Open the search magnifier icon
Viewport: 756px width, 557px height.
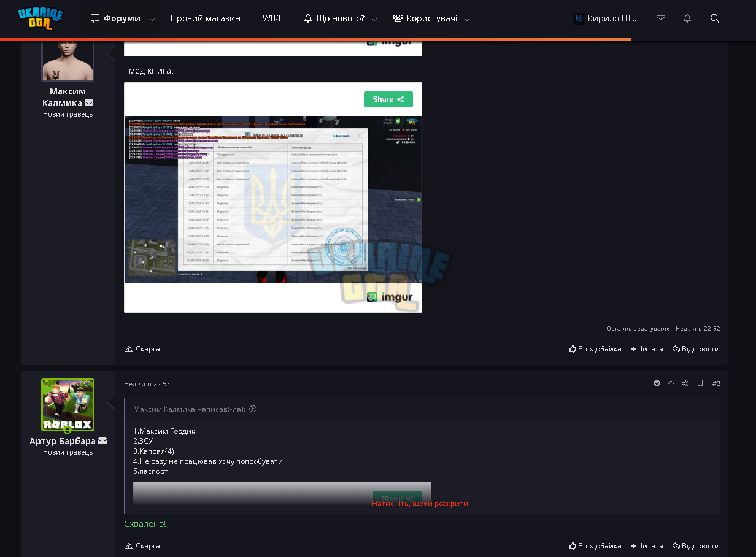pos(715,18)
